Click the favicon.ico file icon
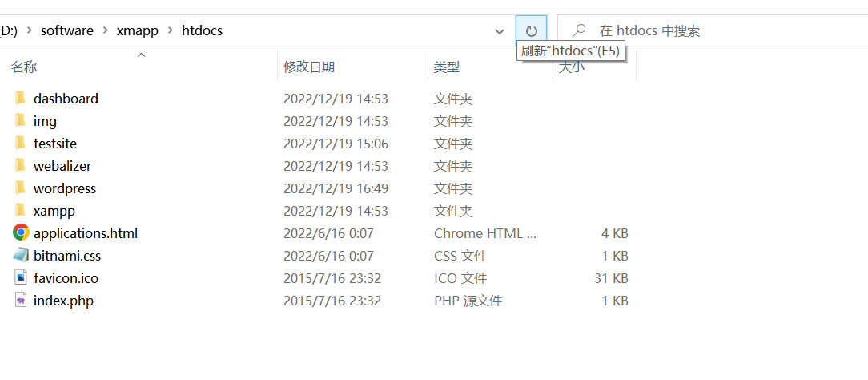Image resolution: width=868 pixels, height=380 pixels. [x=21, y=278]
